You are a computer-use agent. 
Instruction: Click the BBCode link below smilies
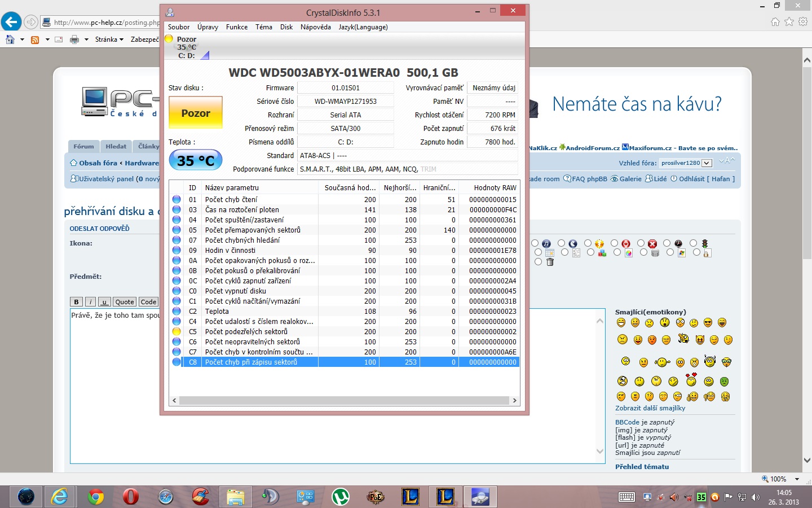coord(627,422)
